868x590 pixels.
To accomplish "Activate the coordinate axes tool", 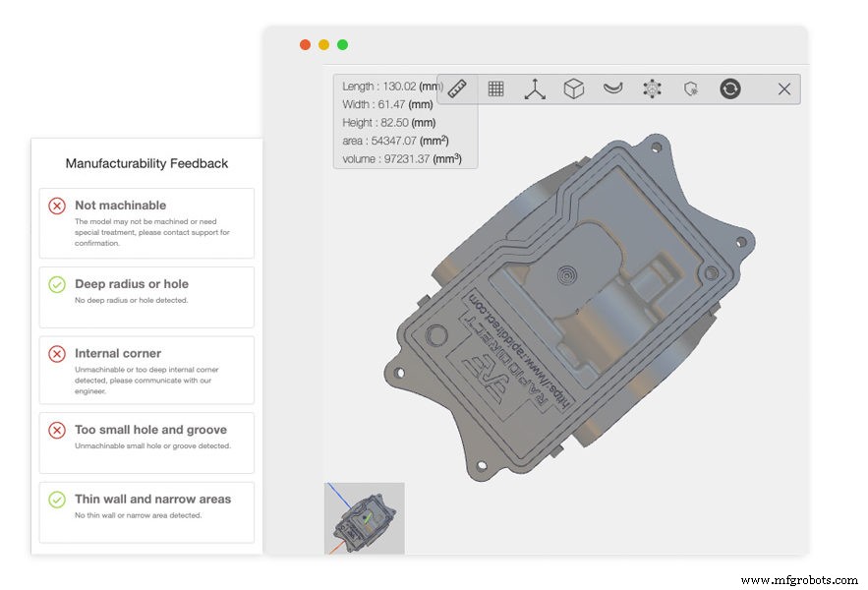I will [535, 88].
